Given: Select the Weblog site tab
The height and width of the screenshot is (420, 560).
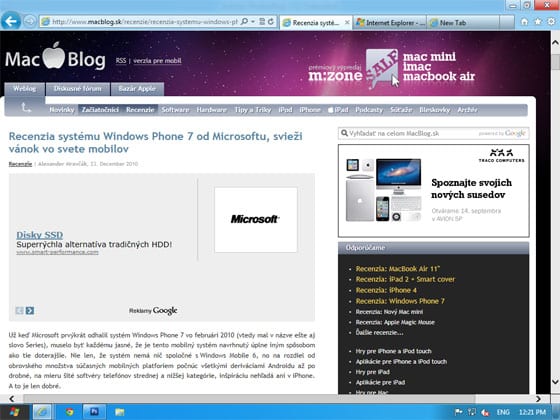Looking at the screenshot, I should tap(25, 89).
